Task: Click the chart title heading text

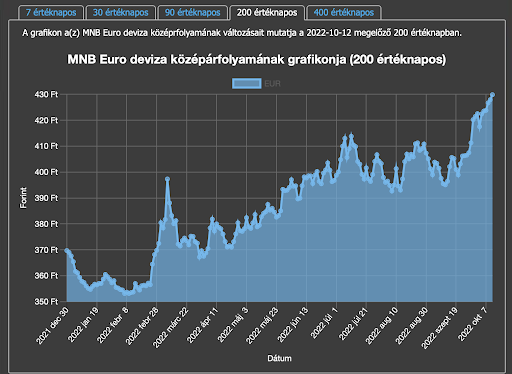Action: (257, 60)
